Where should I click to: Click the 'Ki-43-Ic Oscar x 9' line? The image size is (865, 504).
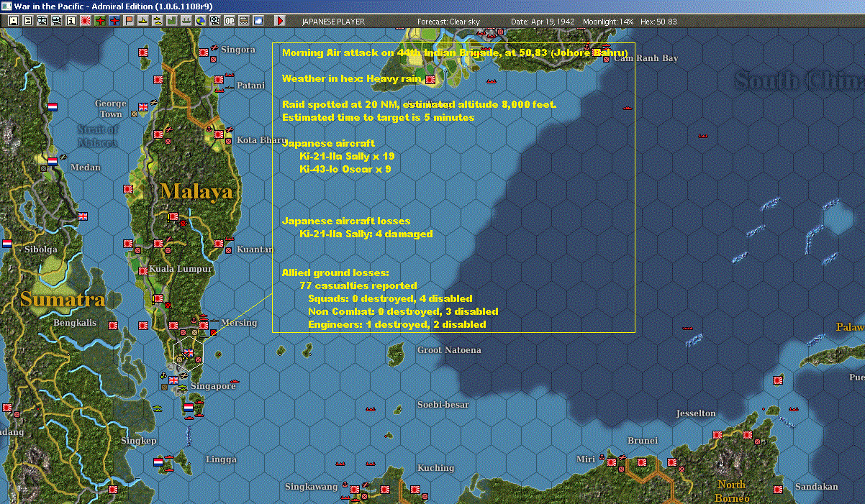click(345, 169)
